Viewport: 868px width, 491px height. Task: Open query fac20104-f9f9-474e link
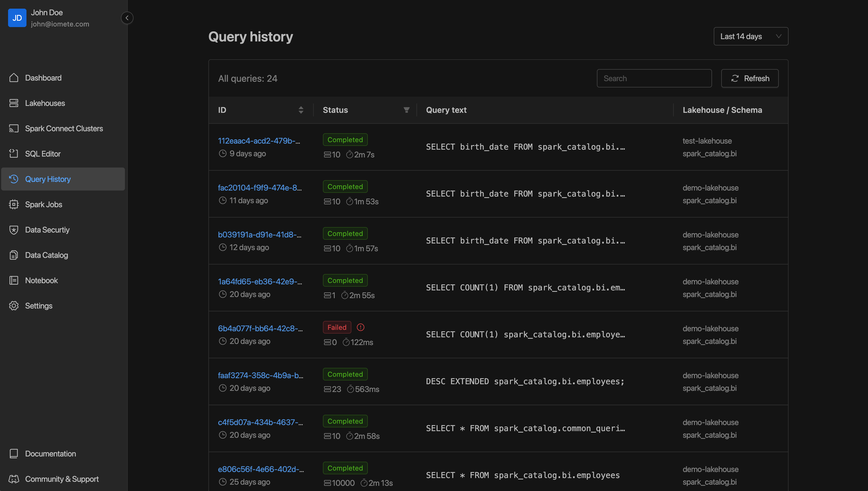click(x=260, y=187)
